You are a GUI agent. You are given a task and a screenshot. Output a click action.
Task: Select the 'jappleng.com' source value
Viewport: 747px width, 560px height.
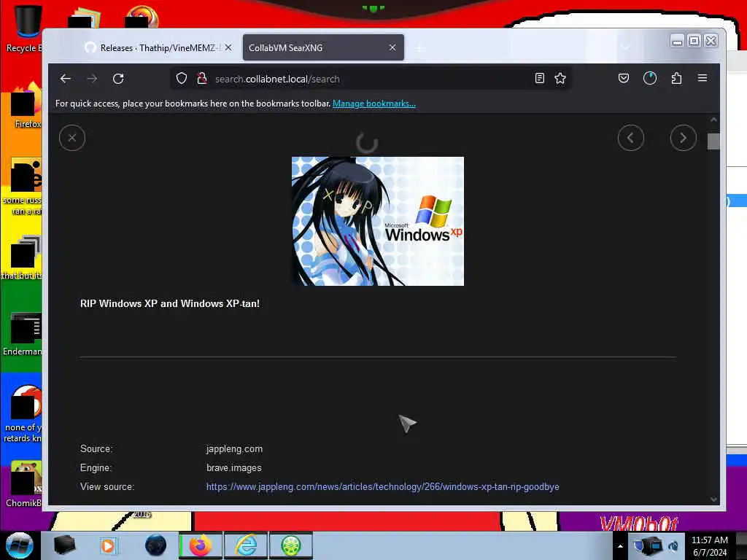coord(234,449)
